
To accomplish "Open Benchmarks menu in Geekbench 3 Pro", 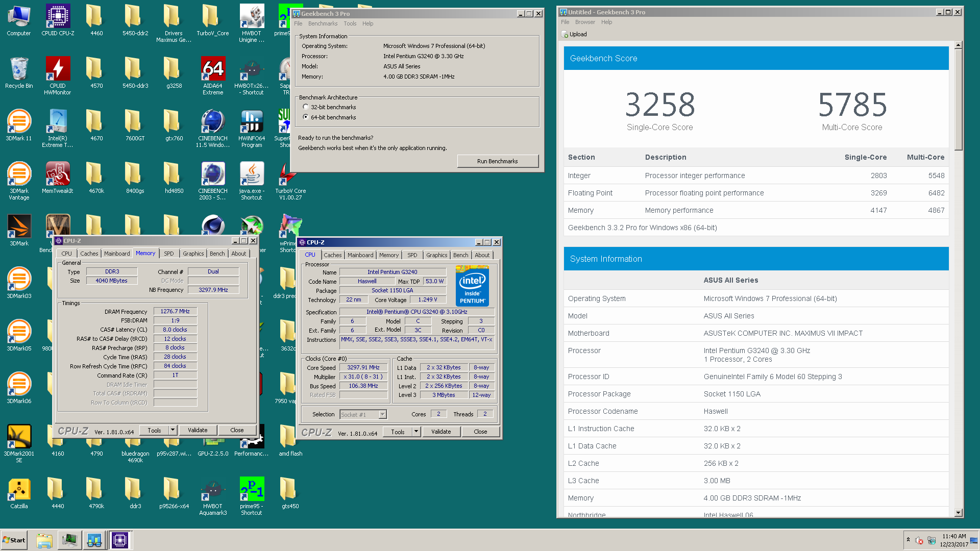I will (323, 23).
